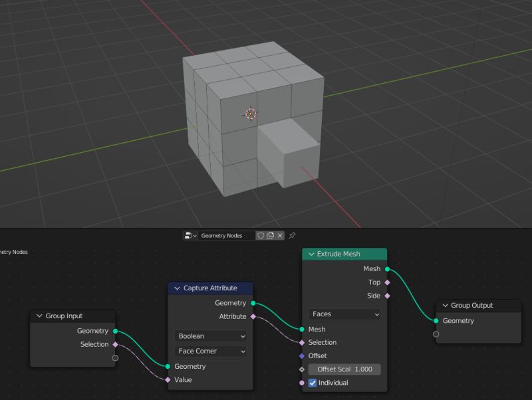
Task: Click the pin icon in the header
Action: coord(293,235)
